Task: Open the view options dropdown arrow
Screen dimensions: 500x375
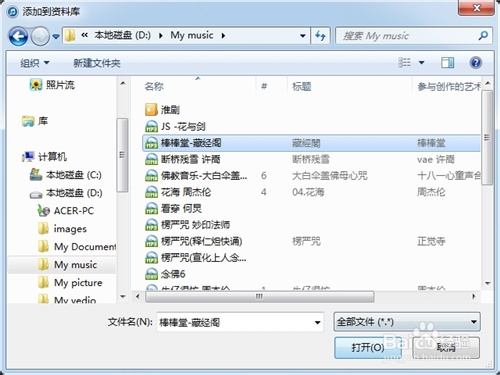Action: (x=422, y=63)
